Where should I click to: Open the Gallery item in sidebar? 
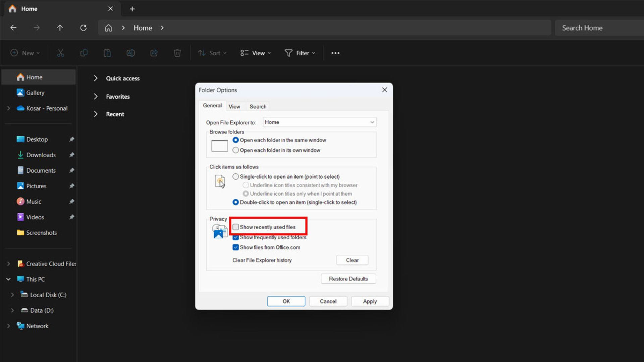point(35,93)
